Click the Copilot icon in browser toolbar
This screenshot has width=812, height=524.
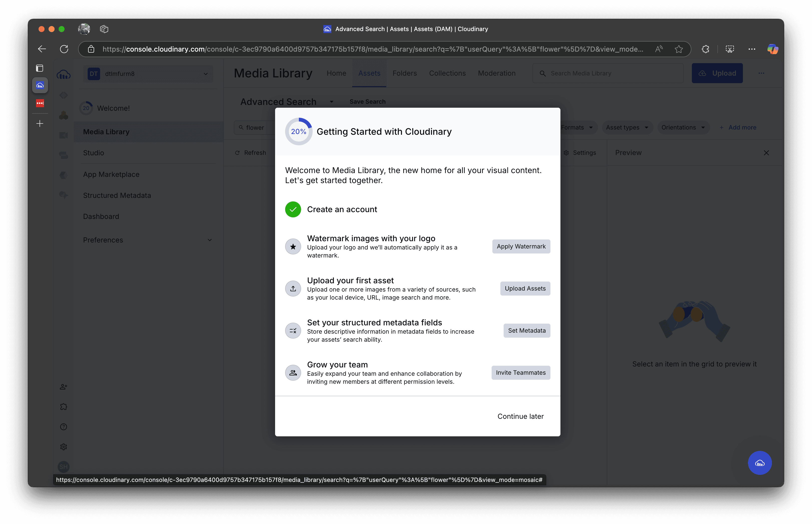[x=772, y=49]
